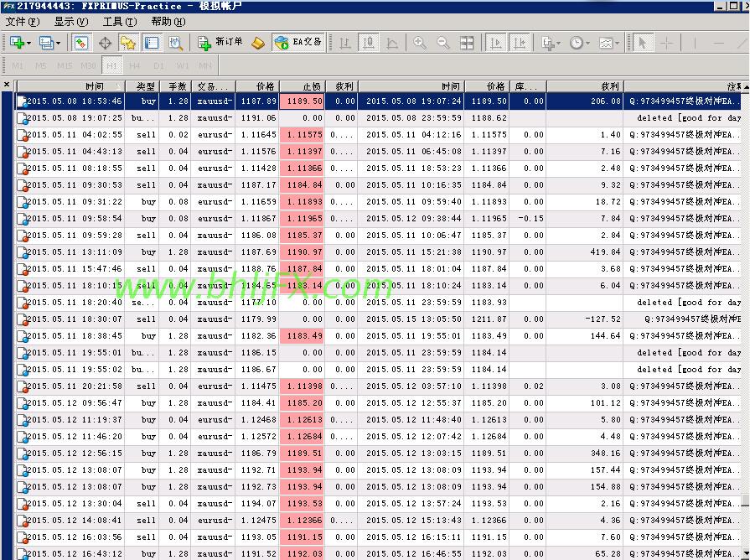Viewport: 750px width, 560px height.
Task: Open the 文件(F) menu
Action: (x=23, y=22)
